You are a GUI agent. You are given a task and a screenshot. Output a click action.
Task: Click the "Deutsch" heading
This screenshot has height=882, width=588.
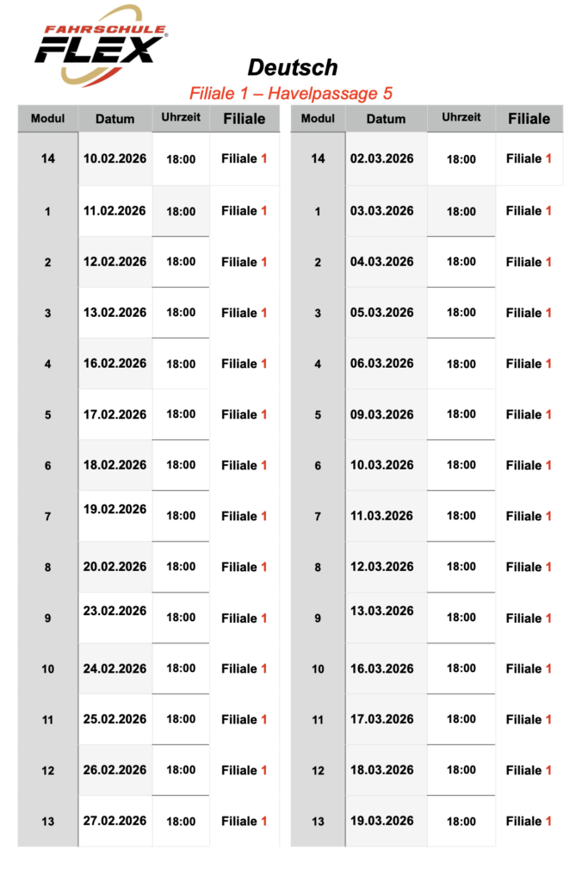[x=293, y=67]
